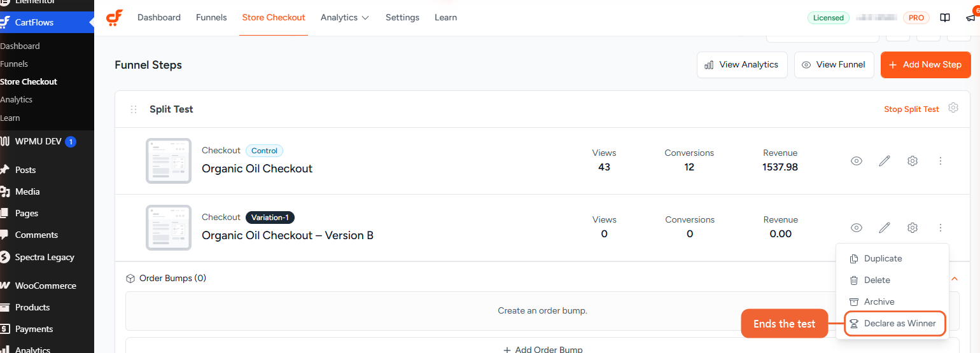Click the CartFlows logo in top bar

pos(114,18)
